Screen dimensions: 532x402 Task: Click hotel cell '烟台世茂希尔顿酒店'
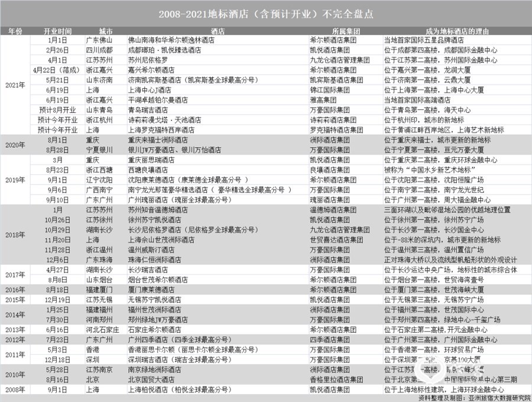pyautogui.click(x=158, y=280)
